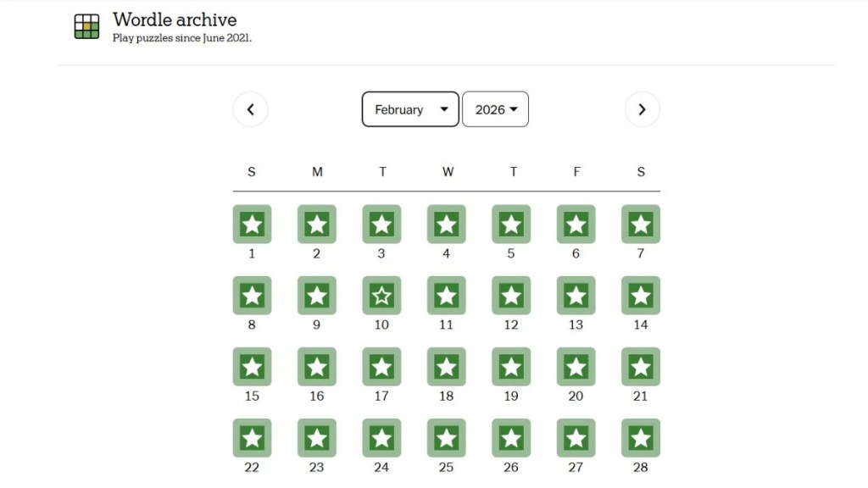Open the star tile for February 25
The image size is (868, 488).
tap(447, 438)
